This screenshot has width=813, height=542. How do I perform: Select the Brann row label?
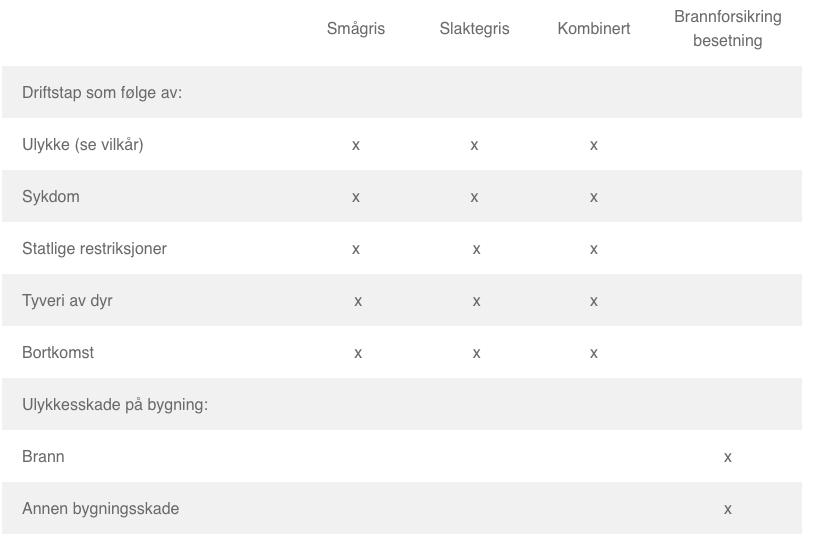44,456
